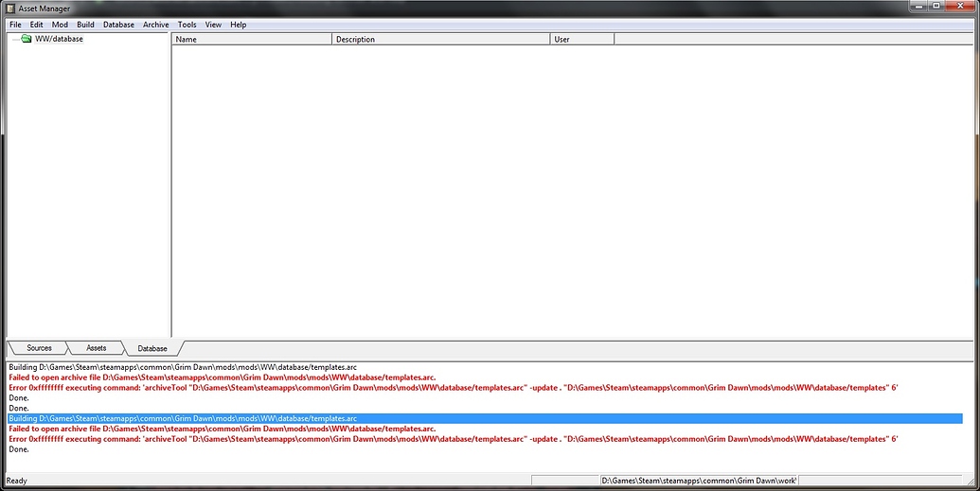The image size is (980, 491).
Task: Select the WW/database tree label
Action: point(59,39)
